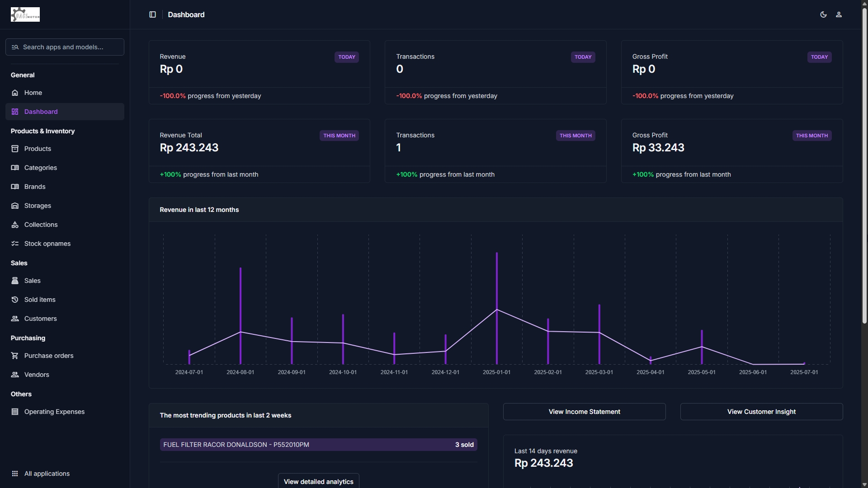
Task: Click the Products icon in sidebar
Action: point(15,149)
